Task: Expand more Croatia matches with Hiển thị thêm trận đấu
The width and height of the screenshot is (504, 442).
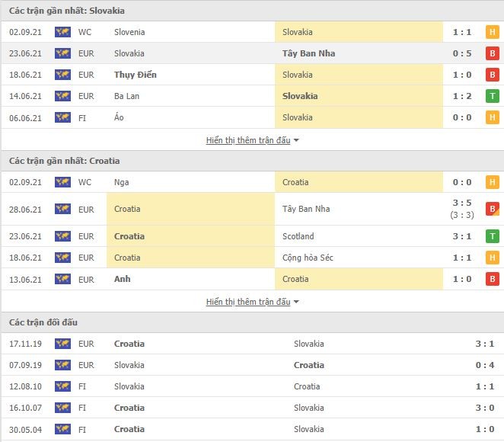Action: coord(248,302)
